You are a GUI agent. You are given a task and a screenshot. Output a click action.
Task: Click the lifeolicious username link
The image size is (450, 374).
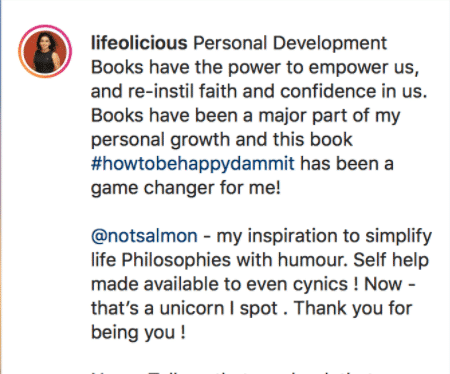click(139, 43)
